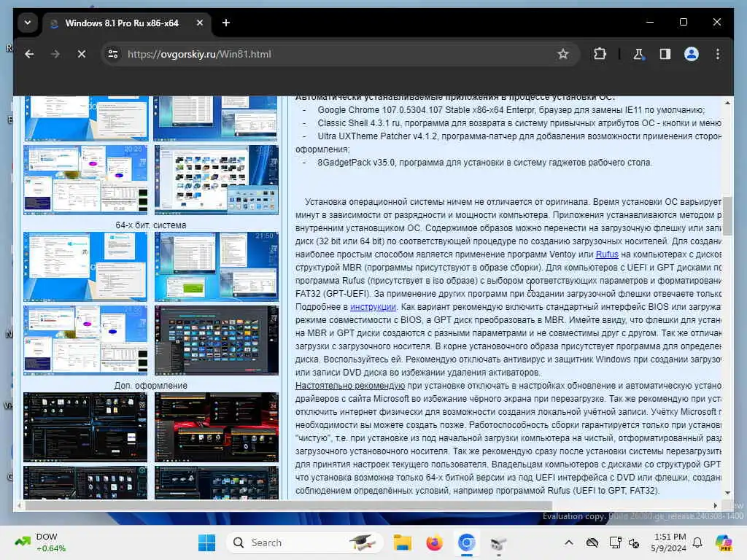Open dark theme wallpapers grid thumbnail
The height and width of the screenshot is (560, 747).
click(216, 340)
